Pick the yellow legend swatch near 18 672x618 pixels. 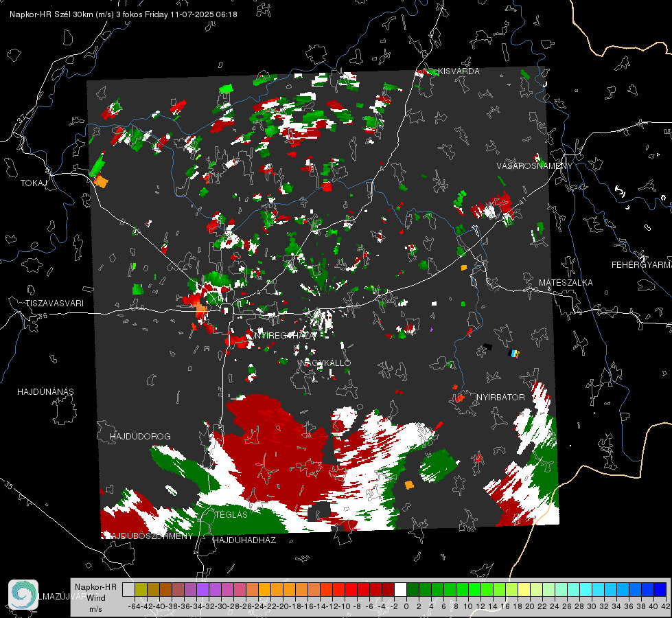[524, 590]
